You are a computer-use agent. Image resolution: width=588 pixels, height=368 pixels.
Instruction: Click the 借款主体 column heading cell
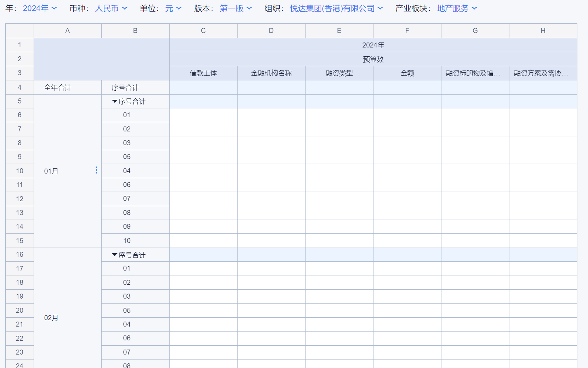point(203,73)
